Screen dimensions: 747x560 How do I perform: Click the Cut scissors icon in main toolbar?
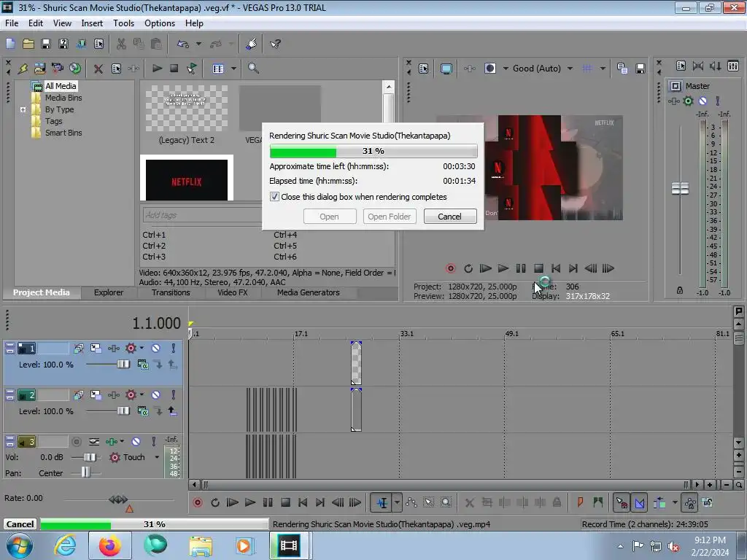(x=122, y=44)
